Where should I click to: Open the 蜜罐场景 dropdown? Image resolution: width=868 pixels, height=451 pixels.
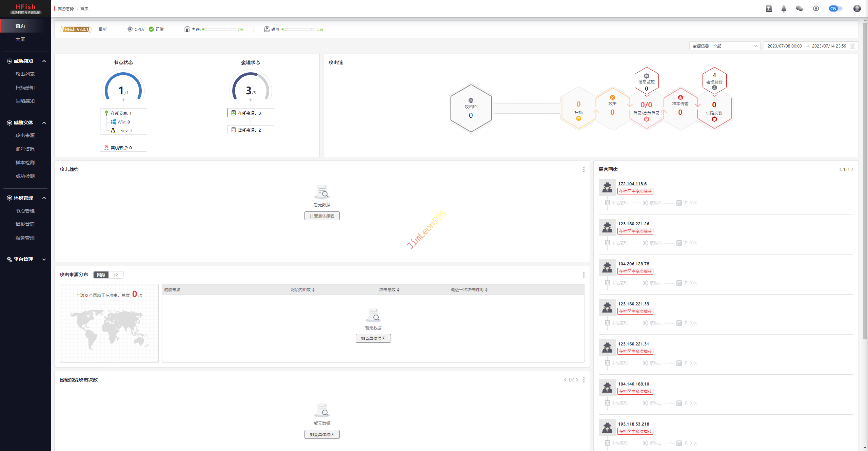[724, 46]
